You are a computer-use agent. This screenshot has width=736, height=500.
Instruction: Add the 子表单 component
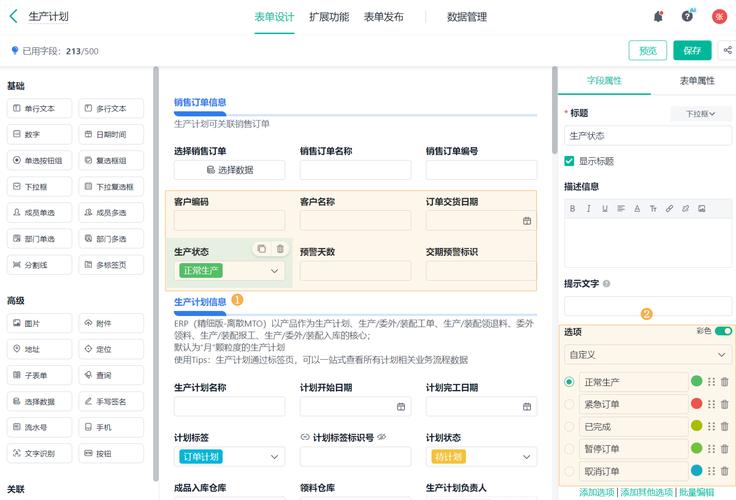click(x=39, y=375)
